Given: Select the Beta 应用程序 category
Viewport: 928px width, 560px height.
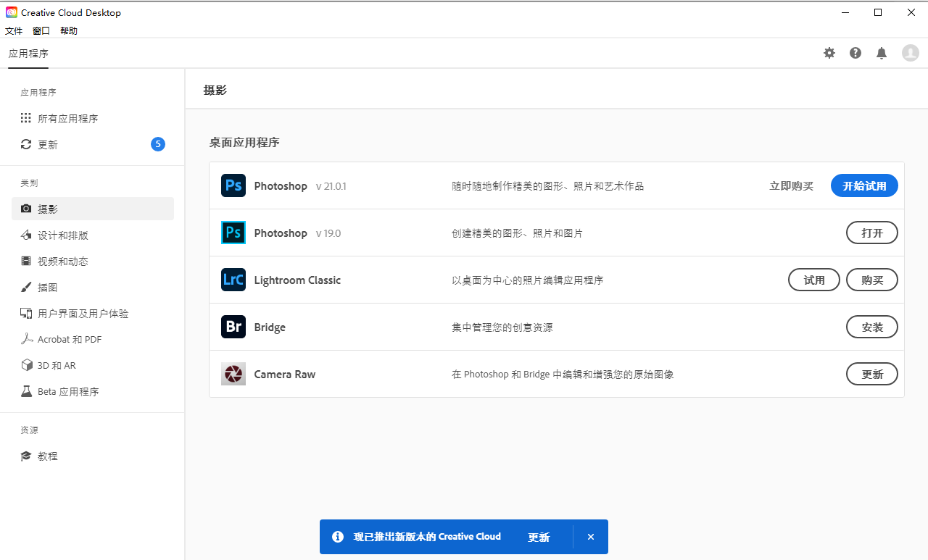Looking at the screenshot, I should point(93,391).
